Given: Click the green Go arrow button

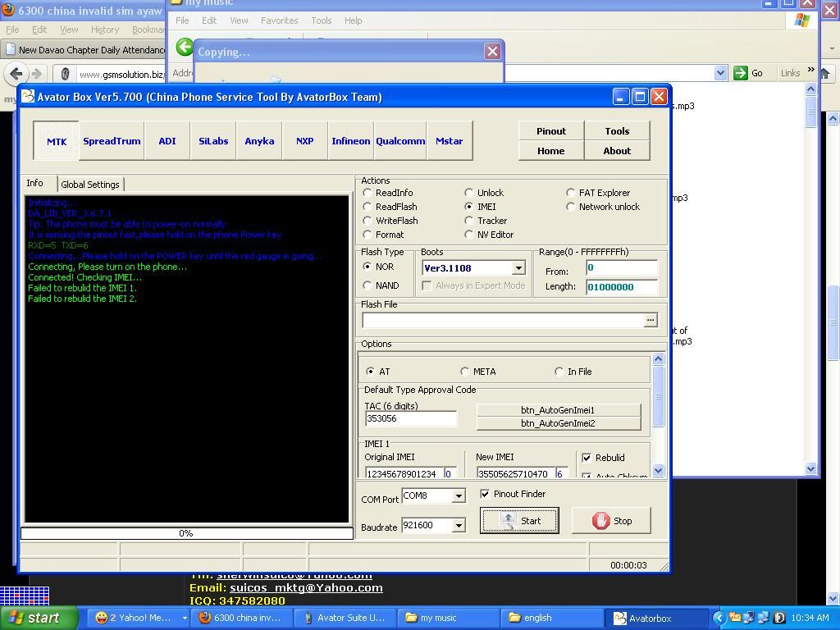Looking at the screenshot, I should (740, 73).
